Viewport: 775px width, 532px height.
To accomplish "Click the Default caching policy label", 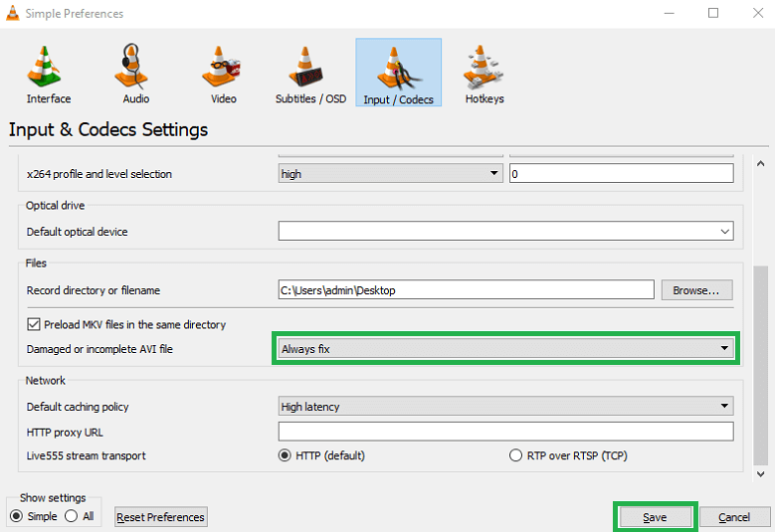I will (78, 407).
